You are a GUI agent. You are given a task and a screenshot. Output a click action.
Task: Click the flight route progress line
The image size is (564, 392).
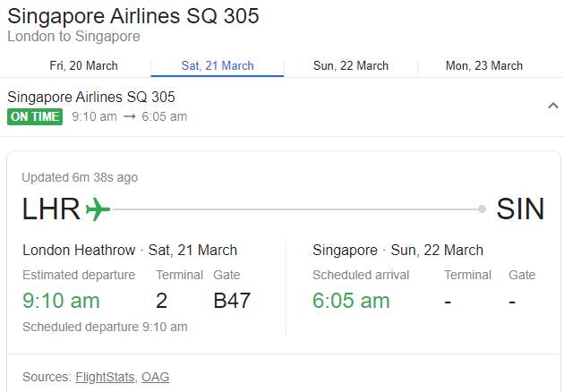295,209
